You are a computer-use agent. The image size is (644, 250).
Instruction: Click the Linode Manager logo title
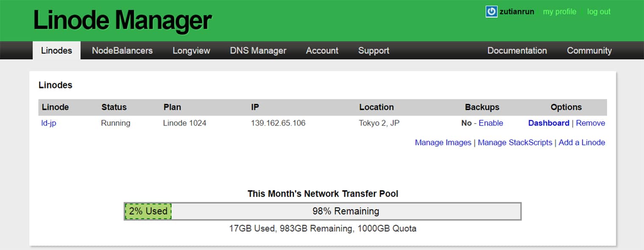(123, 20)
